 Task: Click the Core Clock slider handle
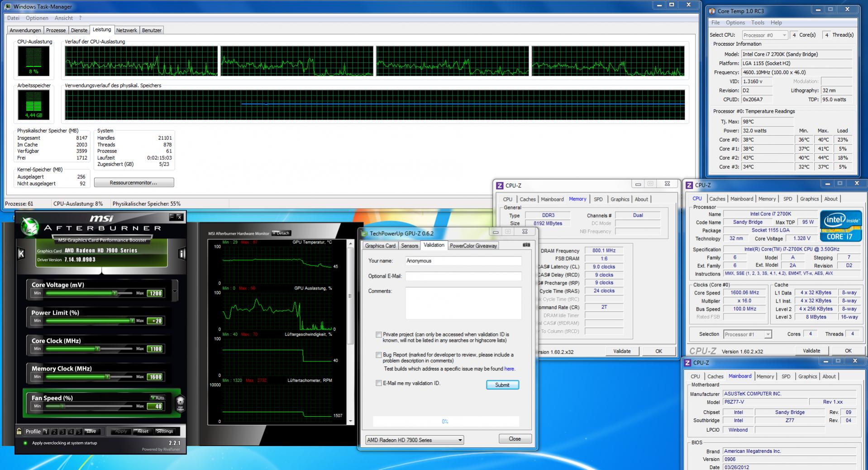point(97,349)
